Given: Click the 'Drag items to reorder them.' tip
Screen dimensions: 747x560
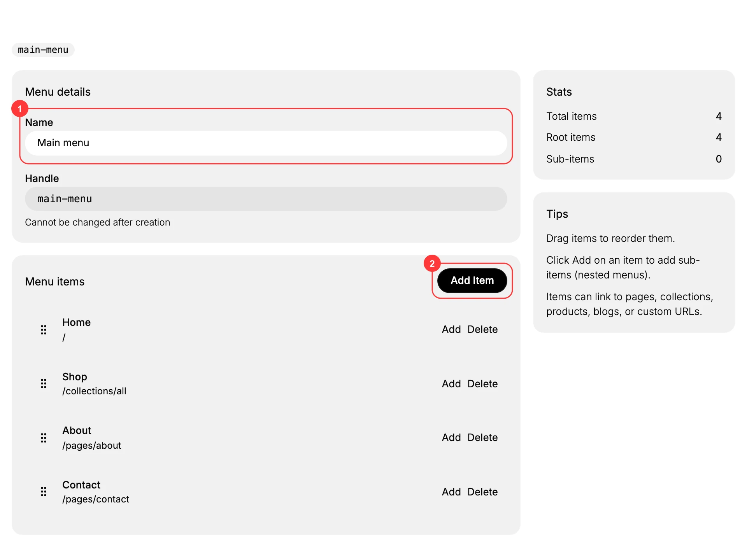Looking at the screenshot, I should coord(610,238).
